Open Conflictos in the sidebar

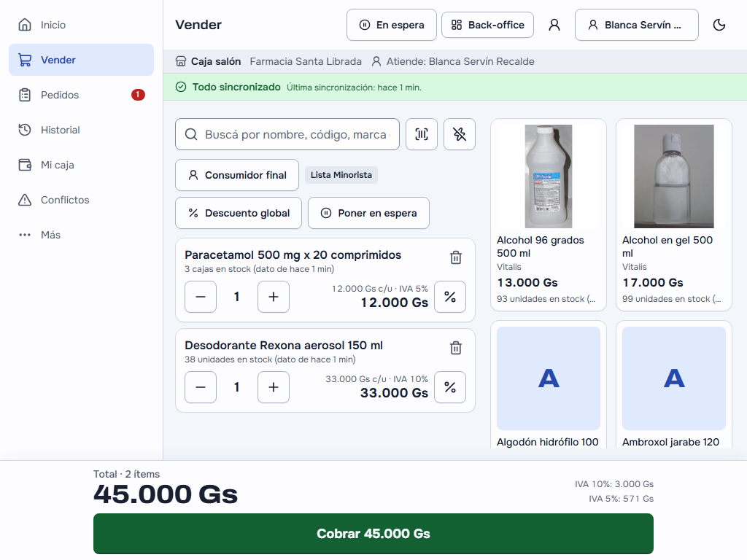[81, 200]
